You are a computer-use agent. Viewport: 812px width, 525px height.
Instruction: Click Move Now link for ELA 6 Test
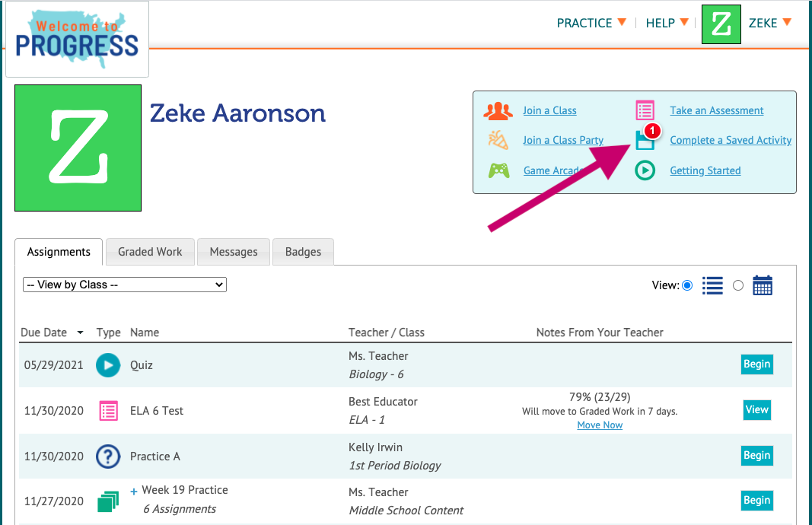point(600,425)
